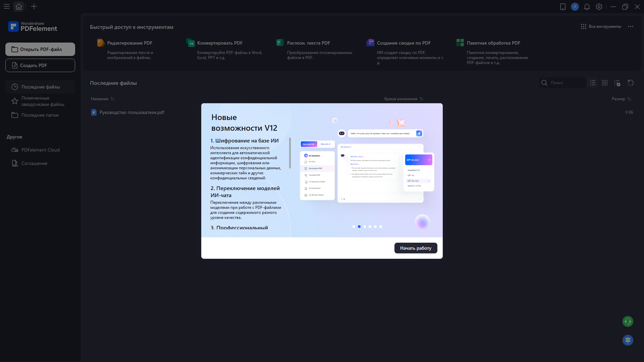Image resolution: width=644 pixels, height=362 pixels.
Task: Open the Convert PDF tool icon
Action: pos(191,43)
